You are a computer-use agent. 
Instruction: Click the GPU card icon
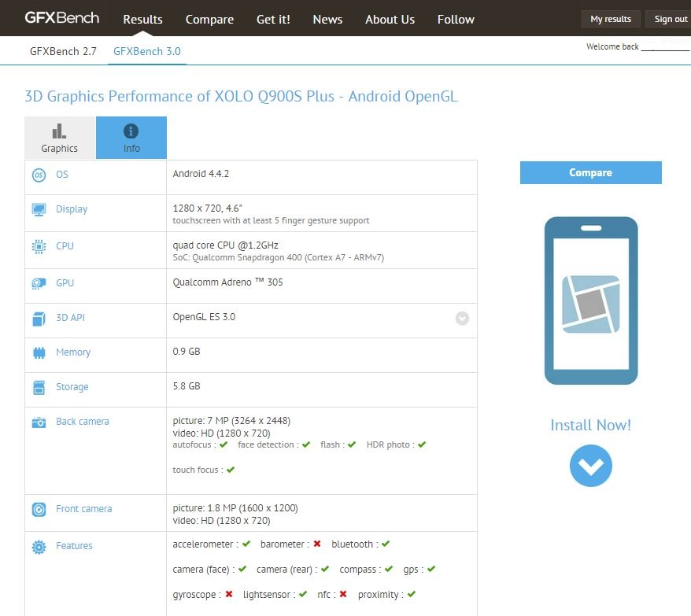point(39,283)
